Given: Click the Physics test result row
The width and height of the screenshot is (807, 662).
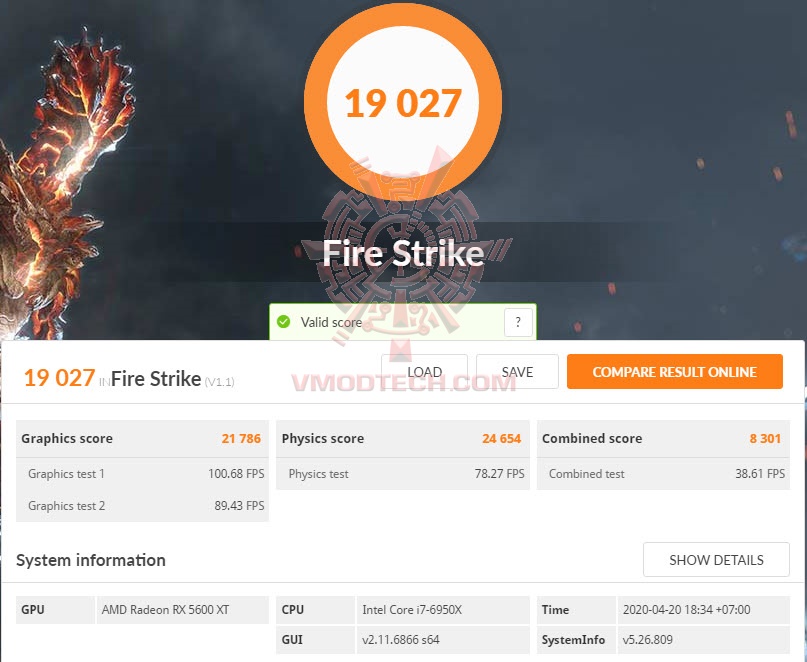Looking at the screenshot, I should pyautogui.click(x=402, y=474).
